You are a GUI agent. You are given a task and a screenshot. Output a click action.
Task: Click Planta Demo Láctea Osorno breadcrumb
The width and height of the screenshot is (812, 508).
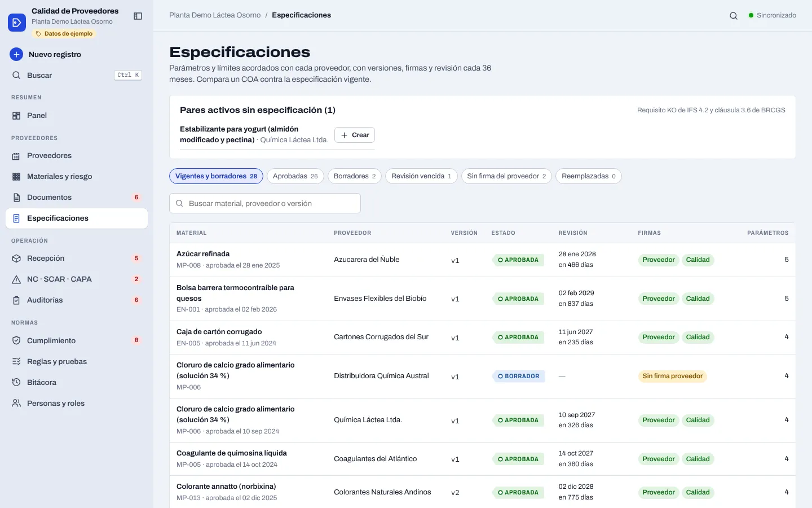[215, 15]
